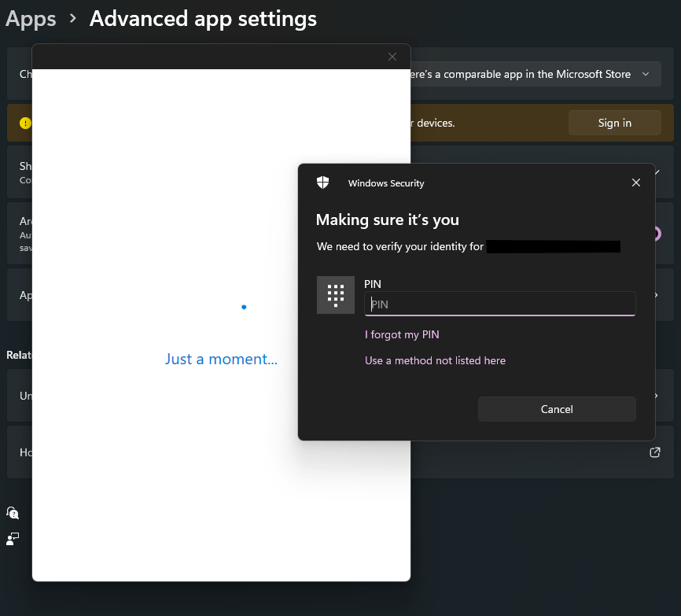The image size is (681, 616).
Task: Open Get help from the lower left sidebar
Action: pyautogui.click(x=12, y=512)
